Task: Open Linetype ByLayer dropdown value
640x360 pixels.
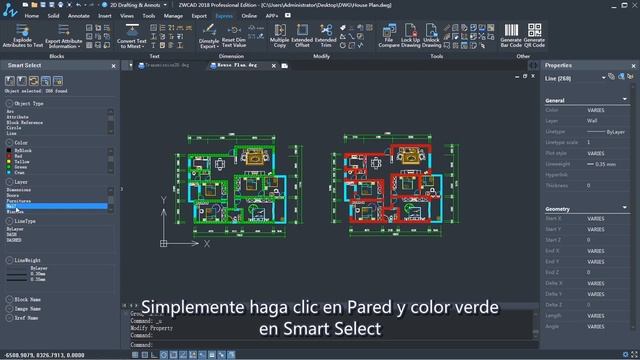Action: tap(606, 132)
